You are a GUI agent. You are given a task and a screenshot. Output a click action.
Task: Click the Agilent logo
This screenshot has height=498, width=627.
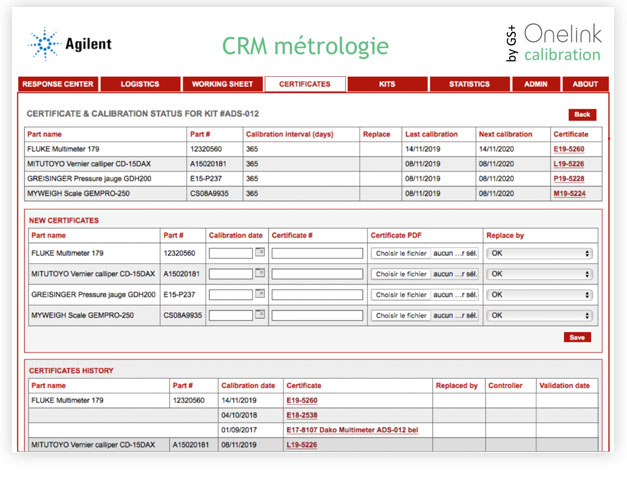pos(70,44)
